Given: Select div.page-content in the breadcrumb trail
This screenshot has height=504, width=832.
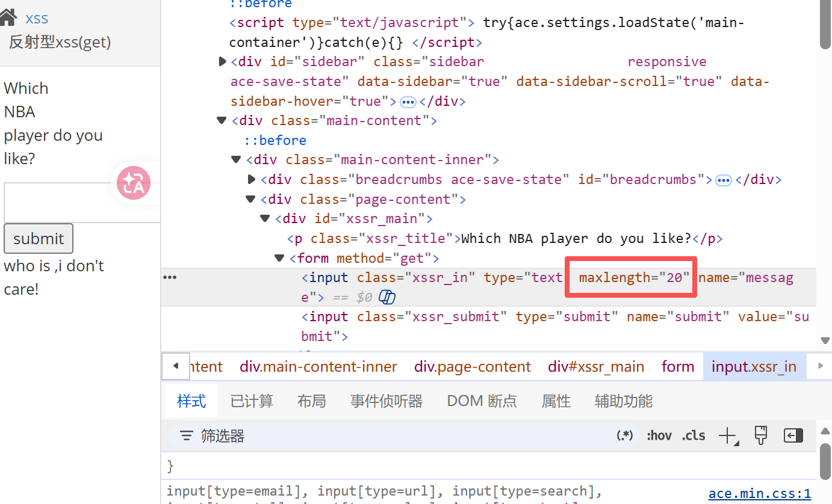Looking at the screenshot, I should [473, 366].
